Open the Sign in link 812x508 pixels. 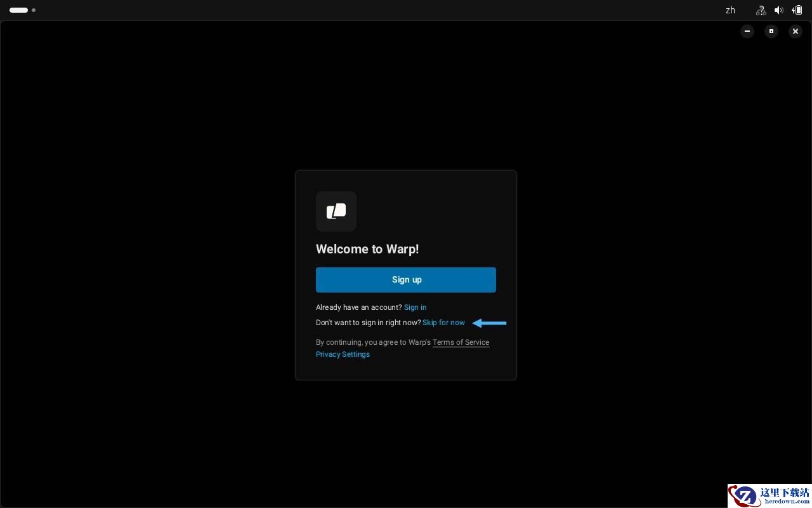(x=416, y=307)
